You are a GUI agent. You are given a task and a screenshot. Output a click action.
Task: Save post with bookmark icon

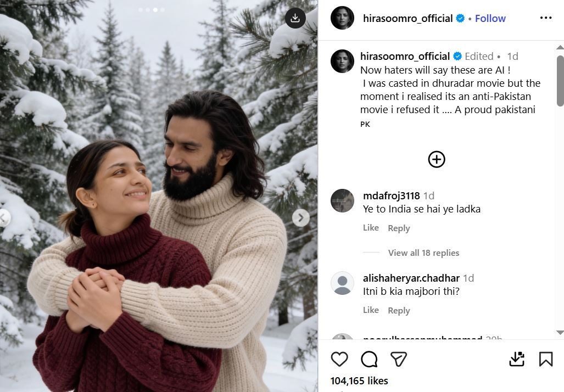545,359
